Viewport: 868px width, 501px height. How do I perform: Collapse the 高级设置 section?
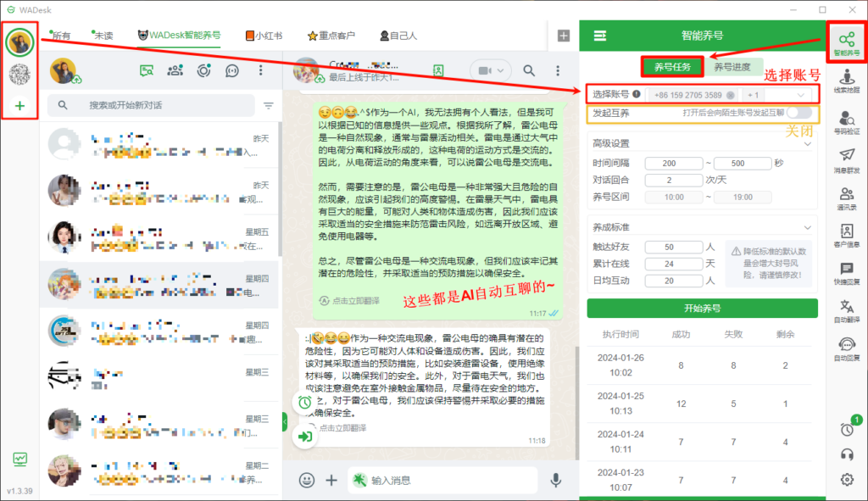point(808,144)
